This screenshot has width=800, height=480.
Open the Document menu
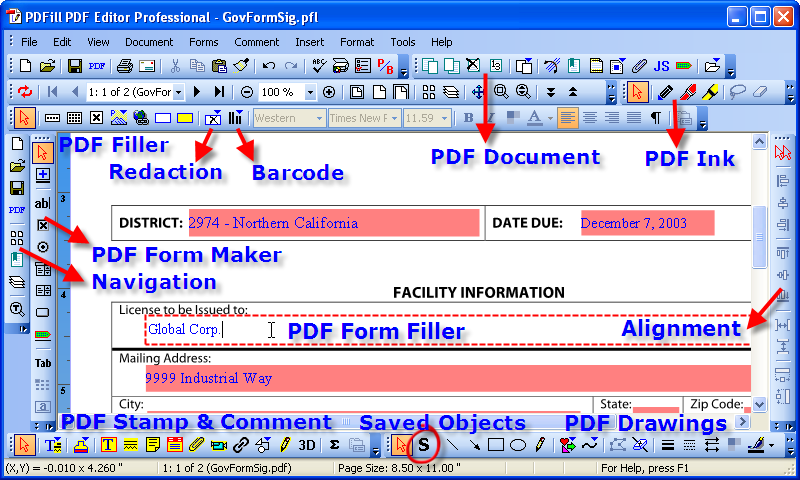coord(149,42)
